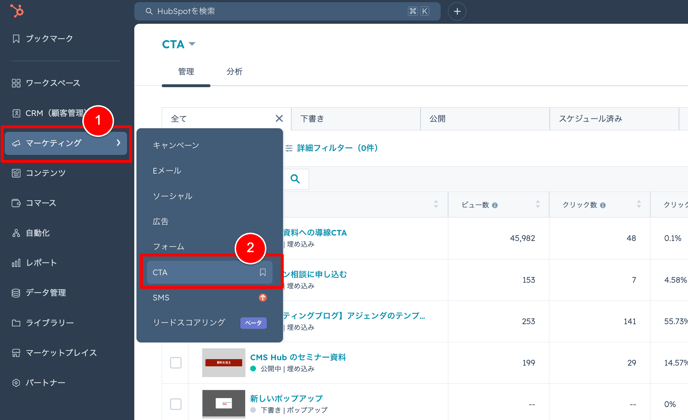This screenshot has width=688, height=420.
Task: Select the 下書き filter tab
Action: click(355, 119)
